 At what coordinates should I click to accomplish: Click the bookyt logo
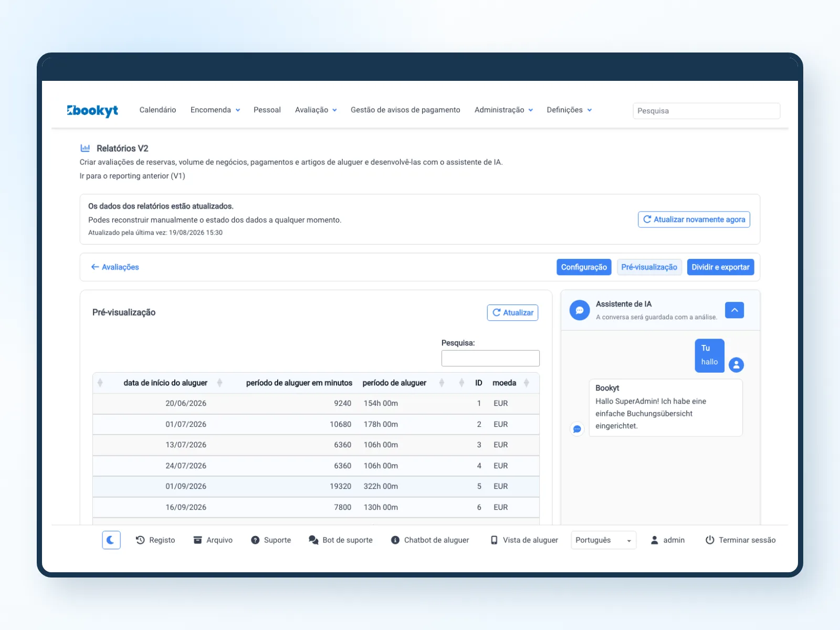92,110
